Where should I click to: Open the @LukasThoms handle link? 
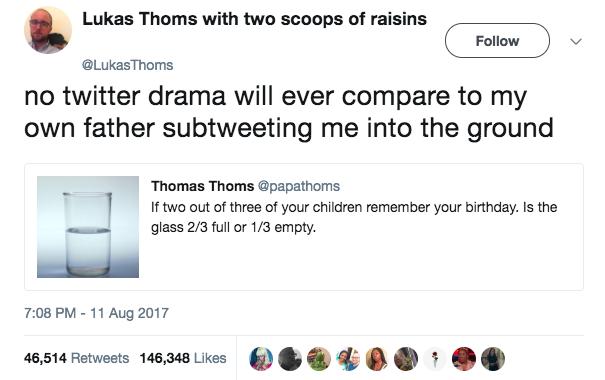(127, 65)
